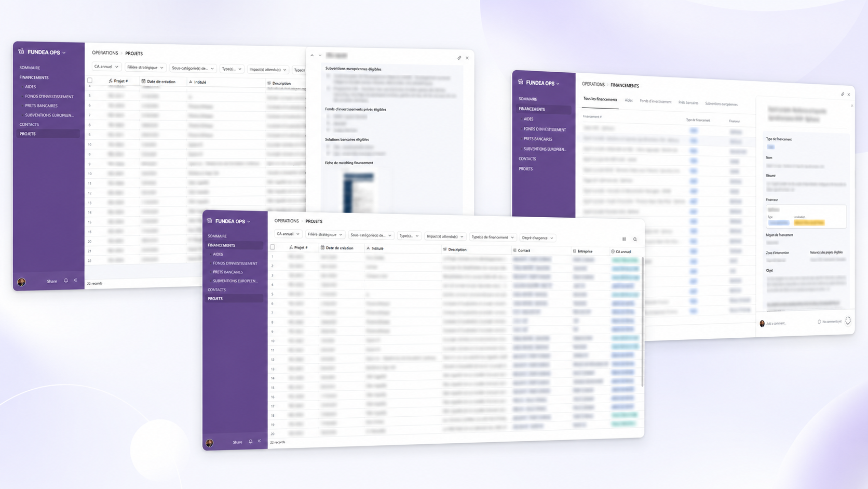Click the user avatar in front window sidebar
Image resolution: width=868 pixels, height=489 pixels.
click(x=210, y=443)
